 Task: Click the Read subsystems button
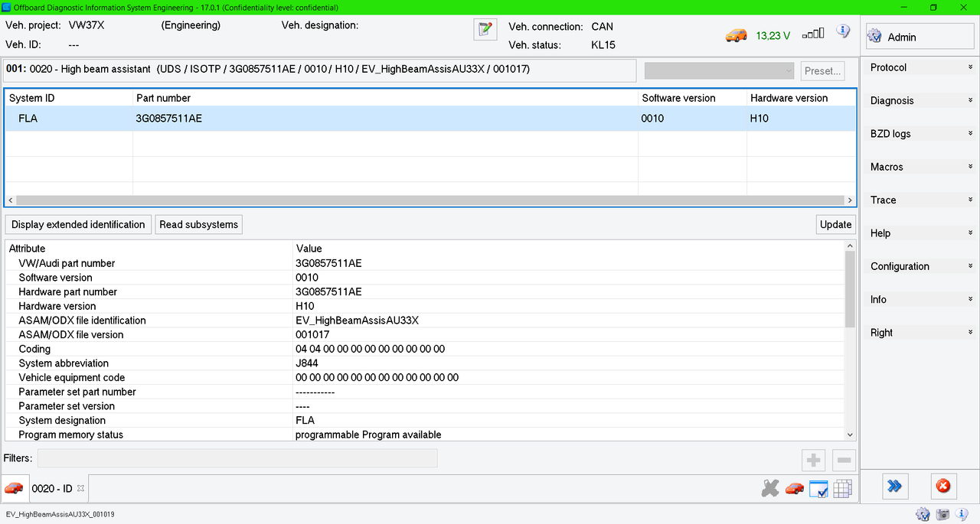click(x=199, y=224)
